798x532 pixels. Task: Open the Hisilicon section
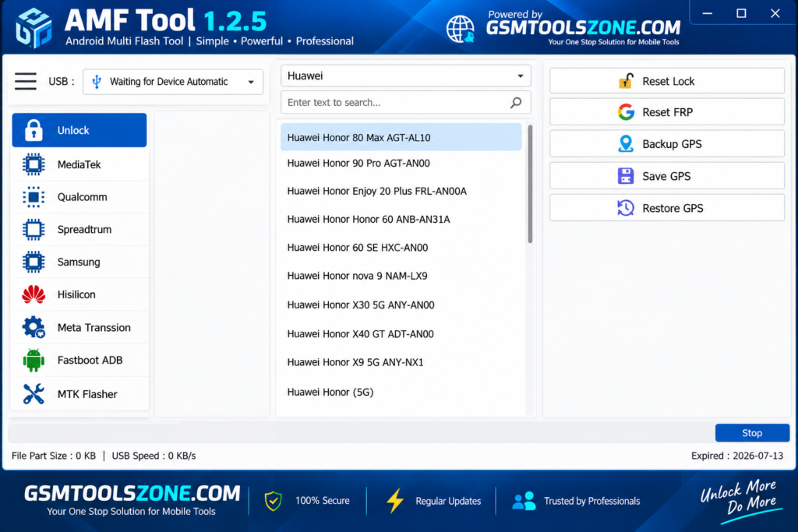click(x=80, y=294)
